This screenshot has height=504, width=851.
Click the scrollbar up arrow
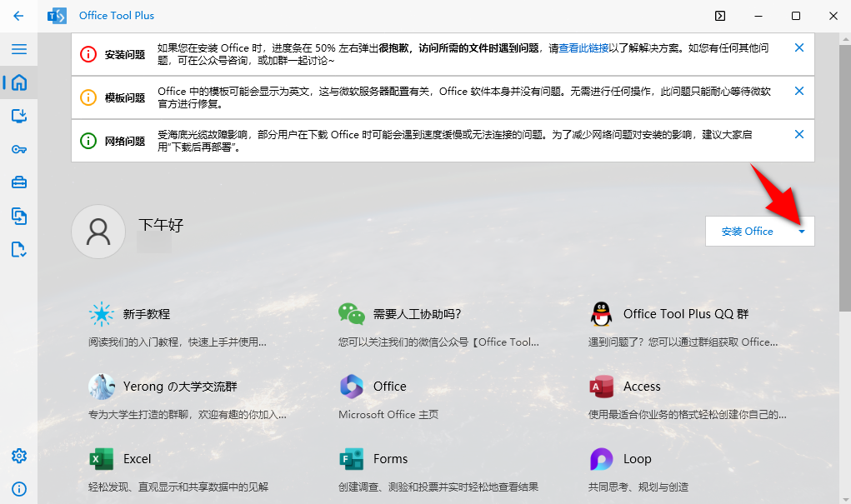844,38
